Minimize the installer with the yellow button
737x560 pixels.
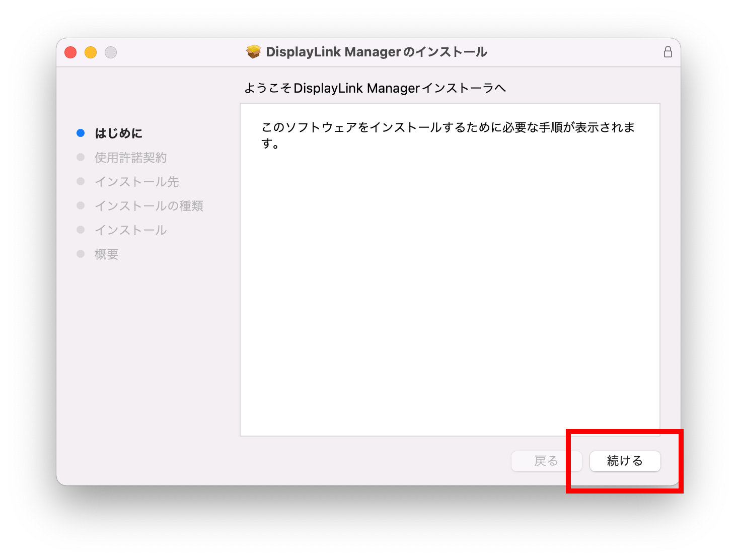point(91,52)
